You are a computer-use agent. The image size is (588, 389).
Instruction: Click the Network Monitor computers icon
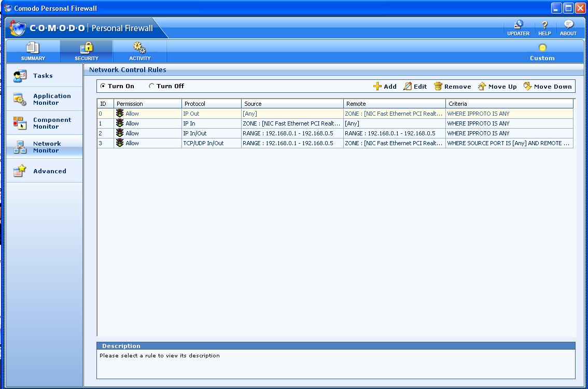click(20, 147)
